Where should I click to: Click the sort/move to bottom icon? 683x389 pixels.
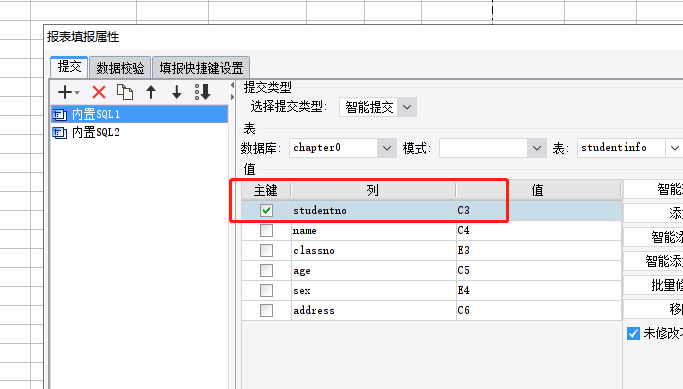pos(203,92)
